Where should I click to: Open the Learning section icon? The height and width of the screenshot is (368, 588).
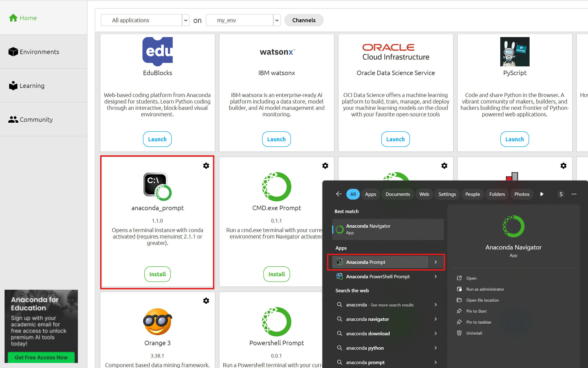[x=13, y=86]
